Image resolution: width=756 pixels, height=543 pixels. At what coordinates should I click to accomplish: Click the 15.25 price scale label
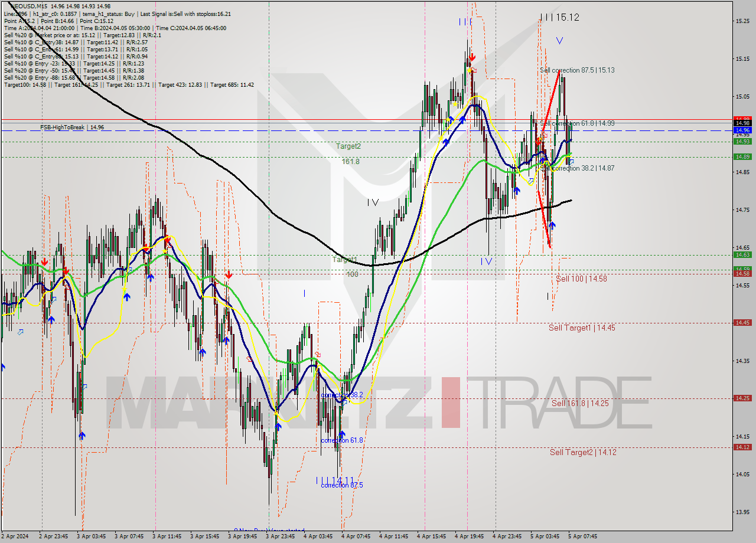[x=742, y=21]
